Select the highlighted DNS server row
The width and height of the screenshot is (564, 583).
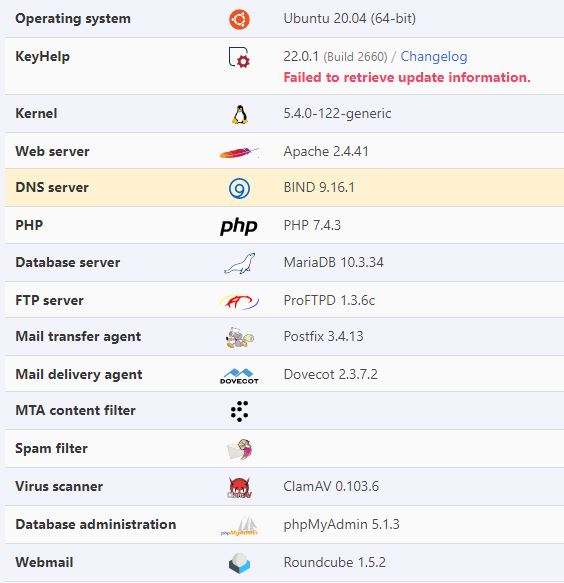tap(284, 187)
